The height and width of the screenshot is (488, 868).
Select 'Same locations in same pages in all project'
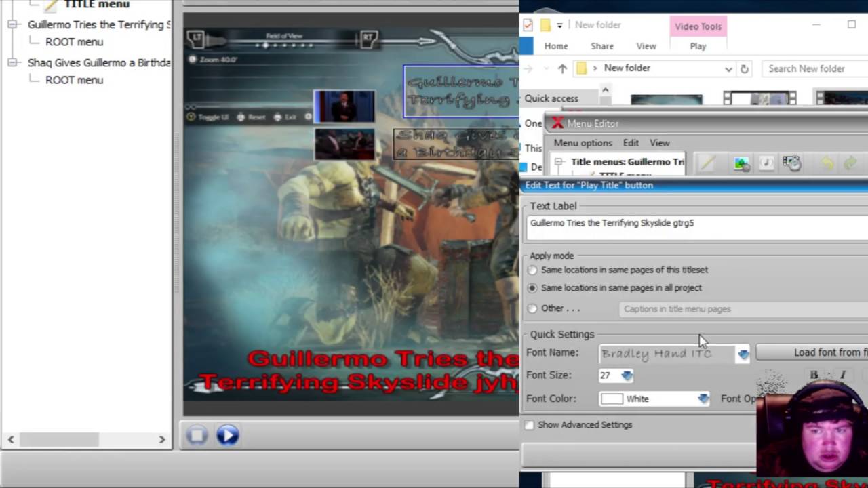pos(532,288)
